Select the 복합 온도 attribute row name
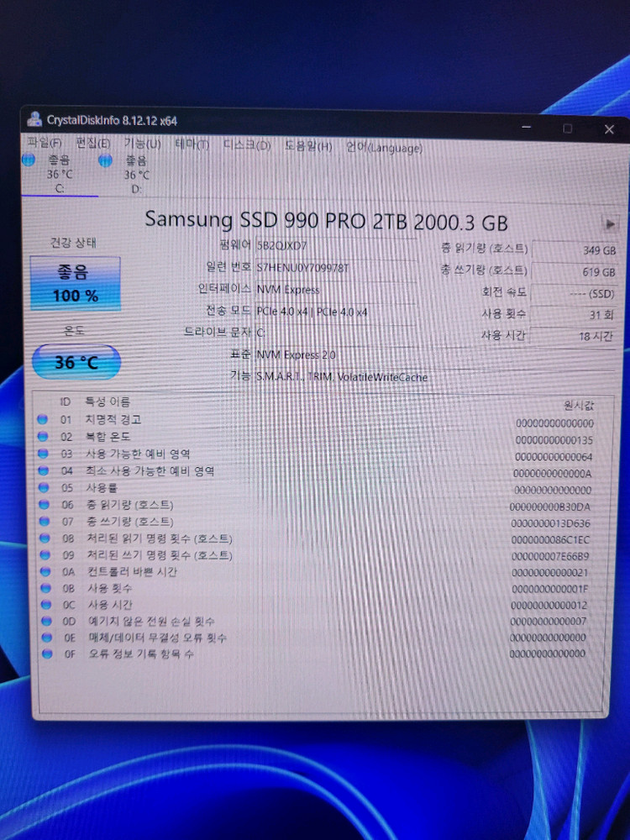The image size is (630, 840). coord(108,437)
